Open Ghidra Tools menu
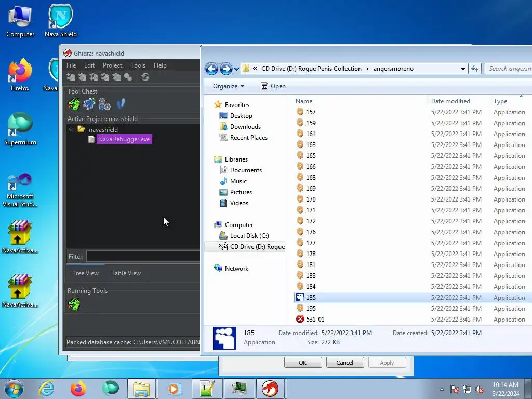This screenshot has height=399, width=532. coord(138,65)
